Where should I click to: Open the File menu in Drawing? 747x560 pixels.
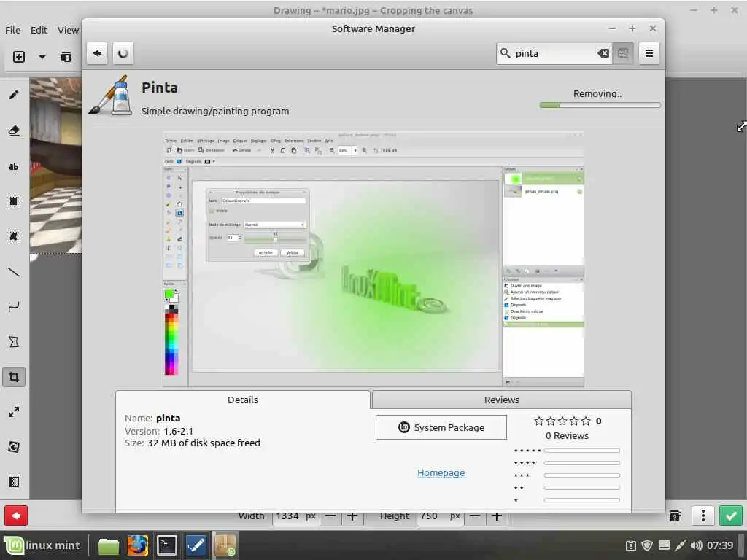pyautogui.click(x=13, y=30)
